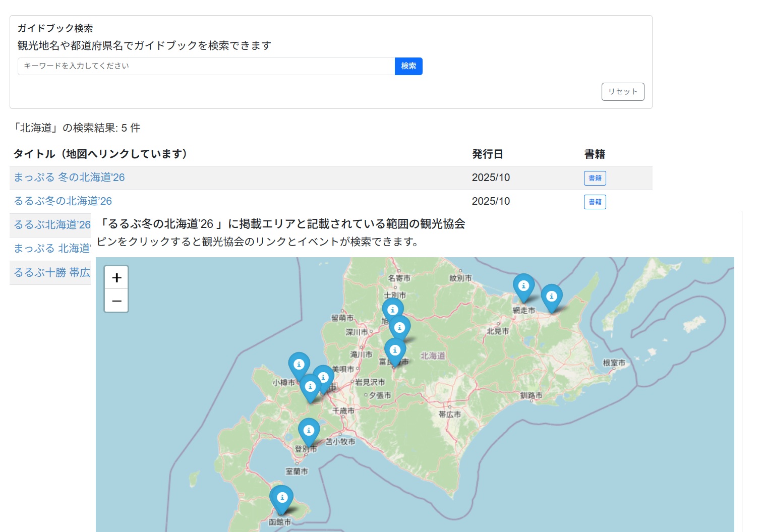Zoom out the map with minus button
764x532 pixels.
pos(116,301)
